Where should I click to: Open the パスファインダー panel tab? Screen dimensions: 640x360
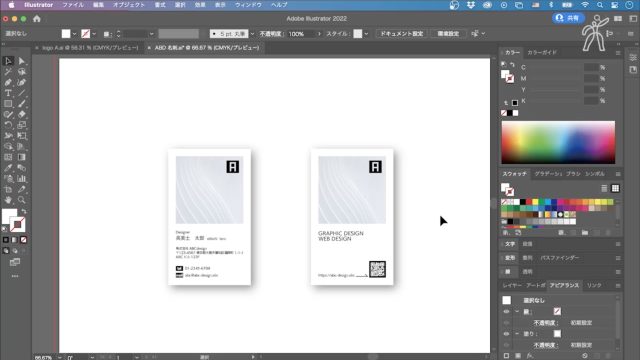(x=560, y=258)
